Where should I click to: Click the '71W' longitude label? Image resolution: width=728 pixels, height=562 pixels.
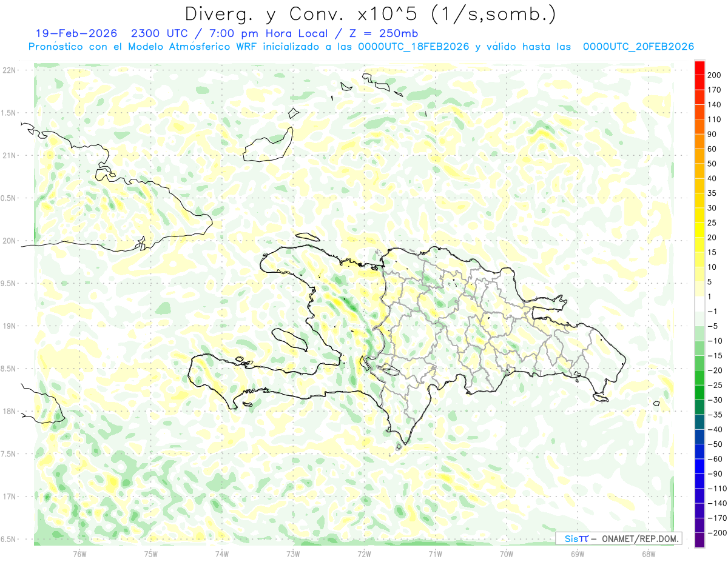[x=435, y=554]
